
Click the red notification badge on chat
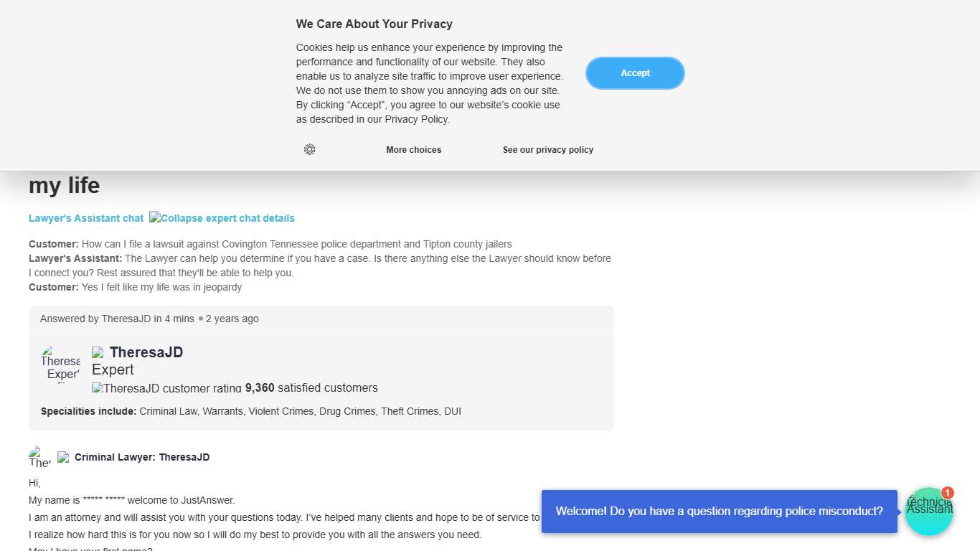click(x=948, y=493)
